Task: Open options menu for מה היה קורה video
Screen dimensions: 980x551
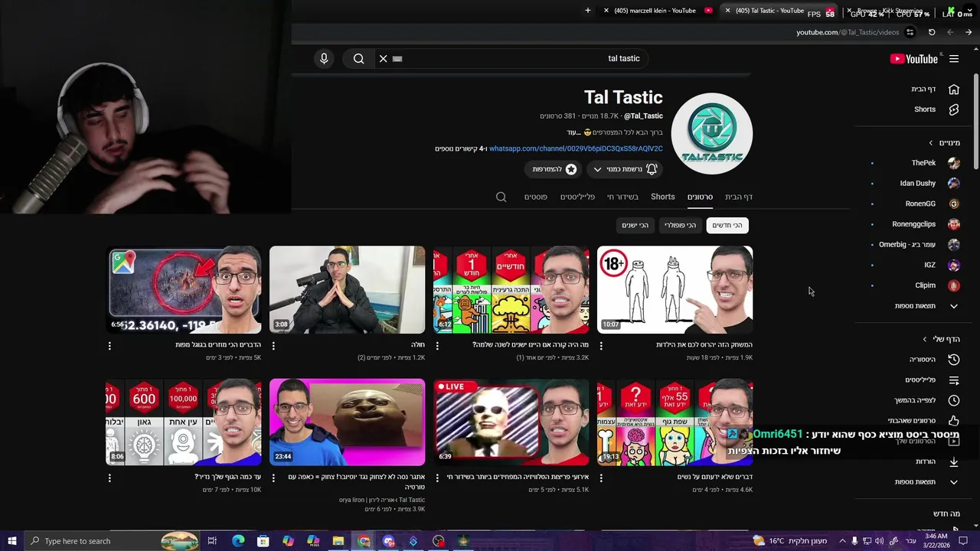Action: click(x=437, y=346)
